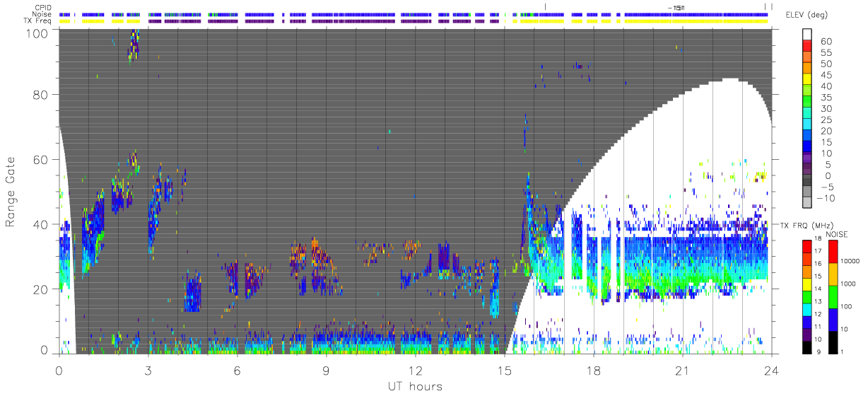The height and width of the screenshot is (401, 868).
Task: Click the 'Range Gate' axis label
Action: 11,191
